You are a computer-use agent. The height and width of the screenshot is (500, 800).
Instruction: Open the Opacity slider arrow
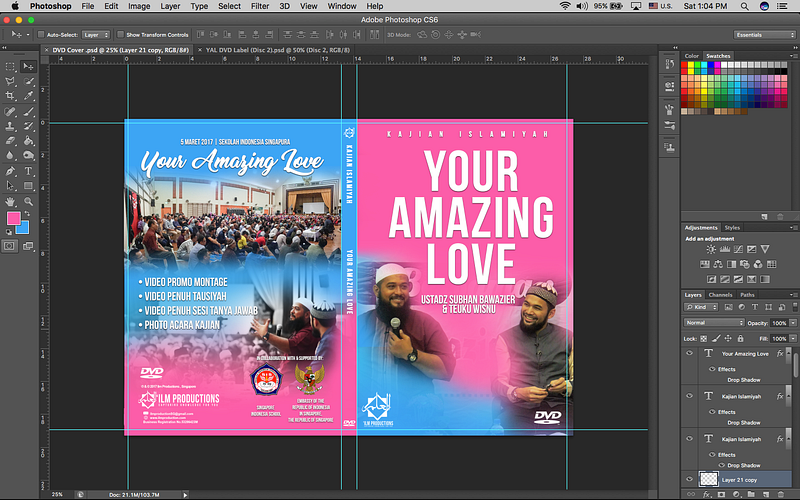click(793, 323)
